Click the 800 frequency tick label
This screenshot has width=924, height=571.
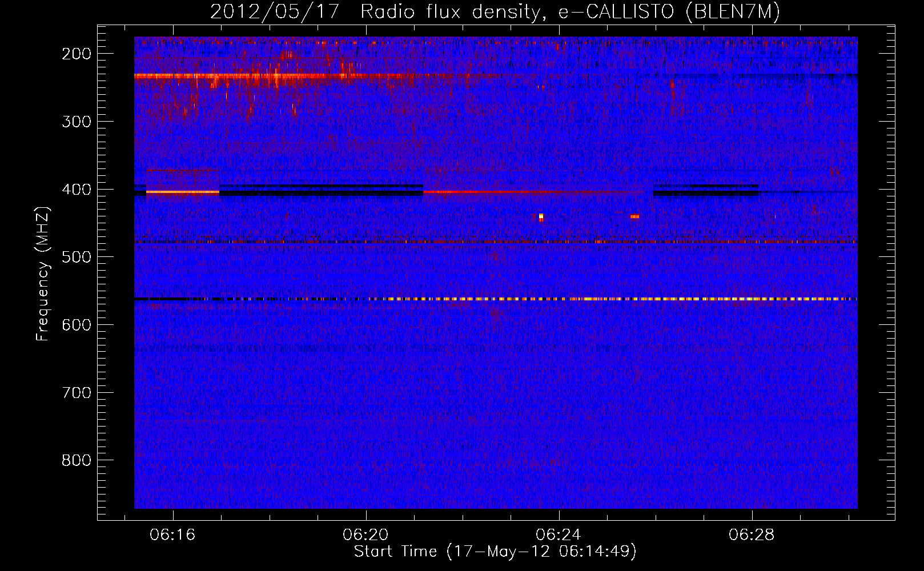point(77,460)
